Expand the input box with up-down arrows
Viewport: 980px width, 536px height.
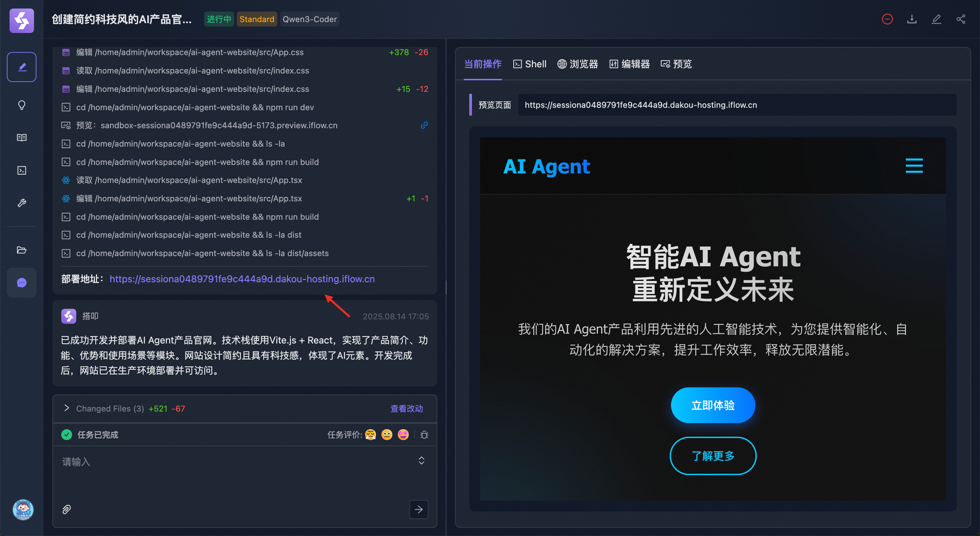(422, 461)
